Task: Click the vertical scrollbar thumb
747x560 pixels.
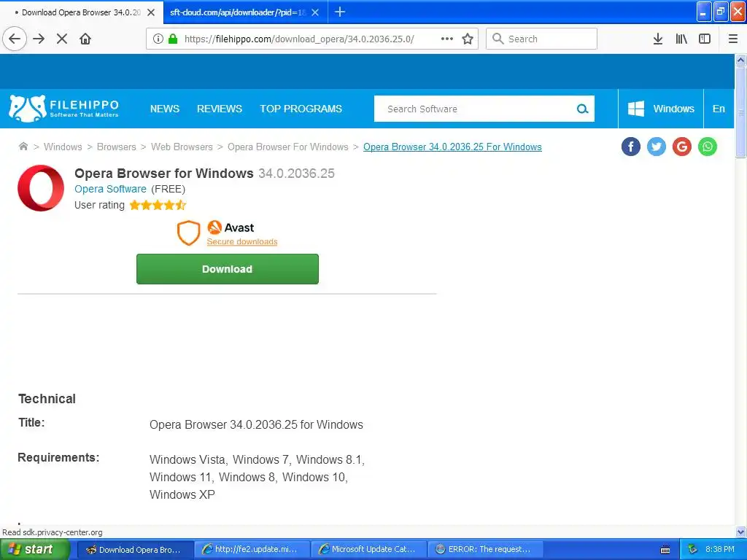Action: 740,112
